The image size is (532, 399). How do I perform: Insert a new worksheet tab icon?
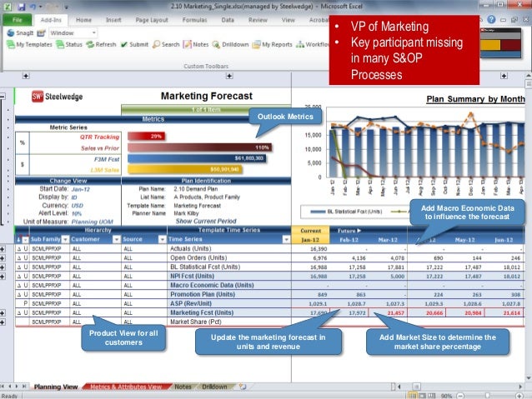tap(243, 387)
